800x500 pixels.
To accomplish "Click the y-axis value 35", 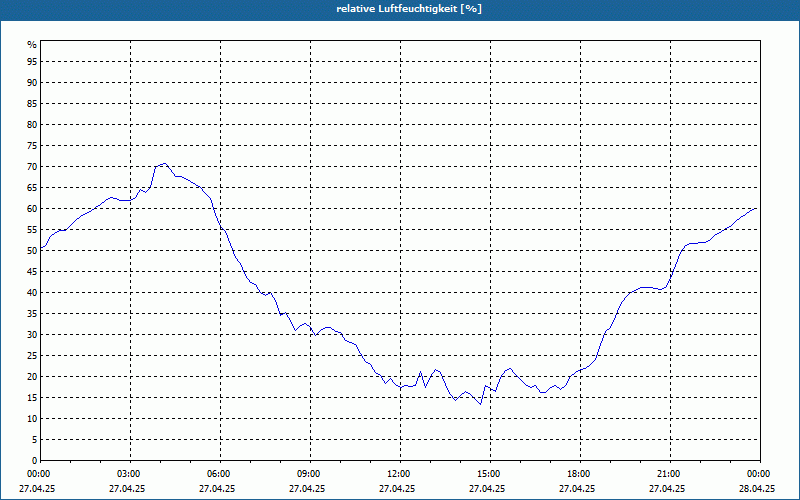I will click(32, 314).
